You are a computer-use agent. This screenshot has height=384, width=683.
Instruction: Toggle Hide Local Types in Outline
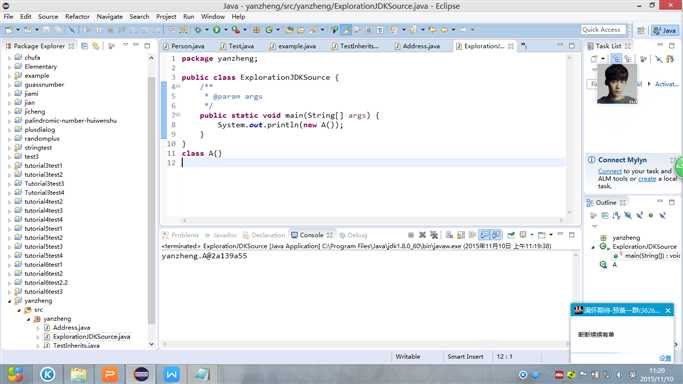pyautogui.click(x=663, y=215)
